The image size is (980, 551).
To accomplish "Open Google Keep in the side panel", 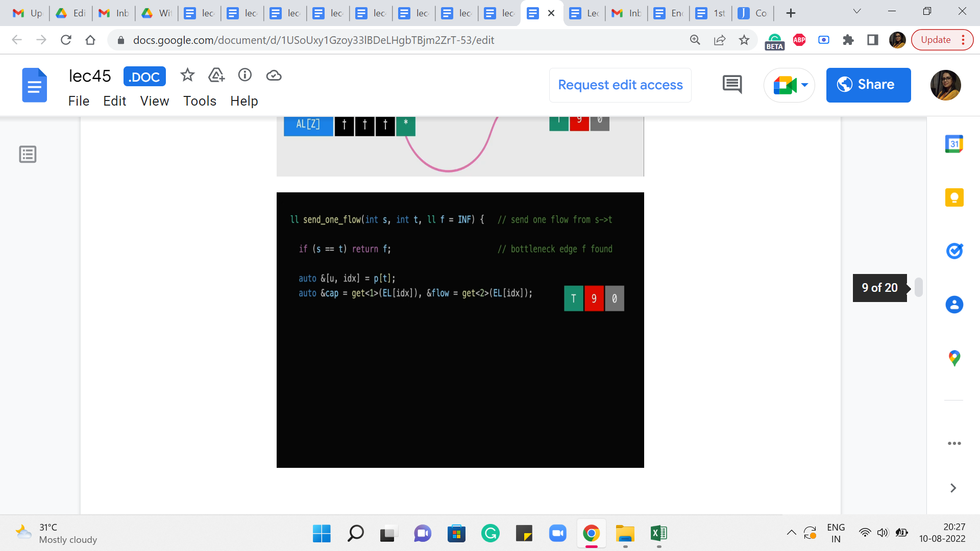I will [x=954, y=197].
